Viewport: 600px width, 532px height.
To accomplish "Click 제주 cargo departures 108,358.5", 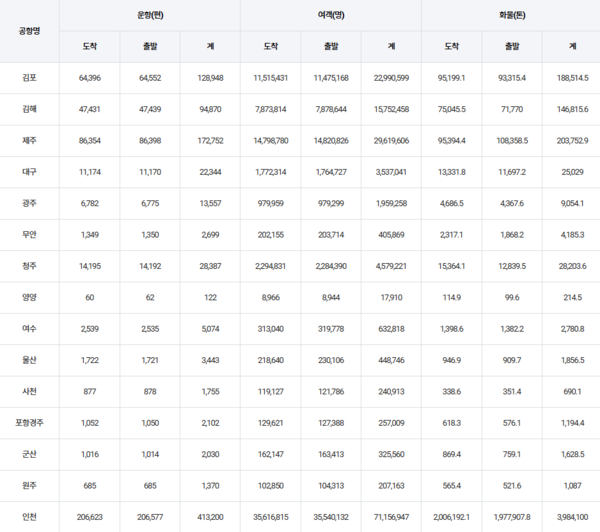I will (512, 141).
